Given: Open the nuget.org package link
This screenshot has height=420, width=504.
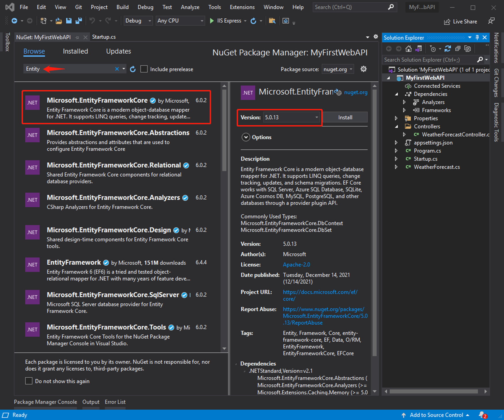Looking at the screenshot, I should pyautogui.click(x=356, y=92).
